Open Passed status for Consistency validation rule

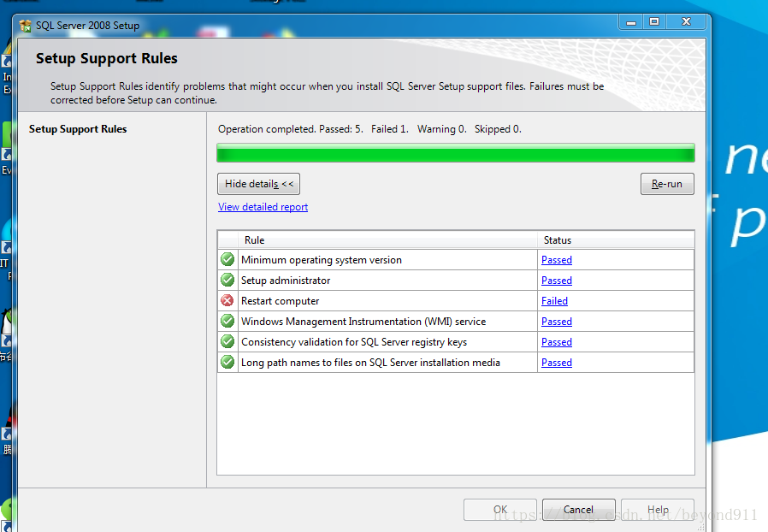pyautogui.click(x=557, y=342)
